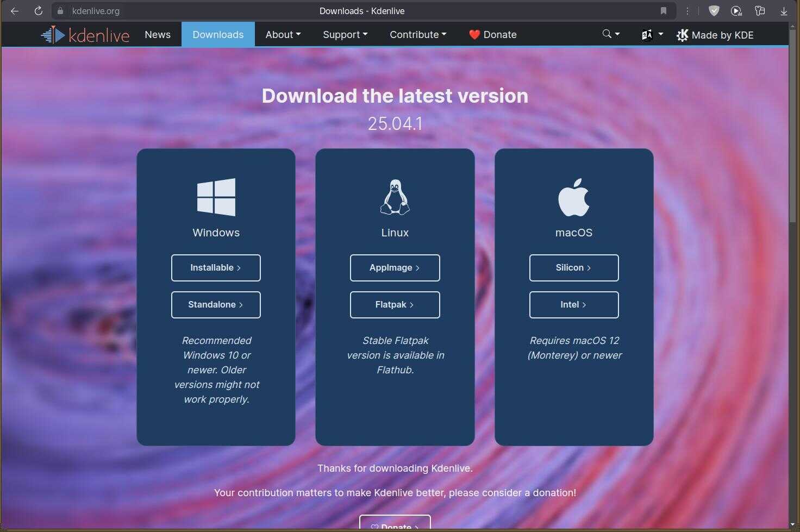The image size is (800, 532).
Task: Download the Windows Standalone version
Action: [x=216, y=305]
